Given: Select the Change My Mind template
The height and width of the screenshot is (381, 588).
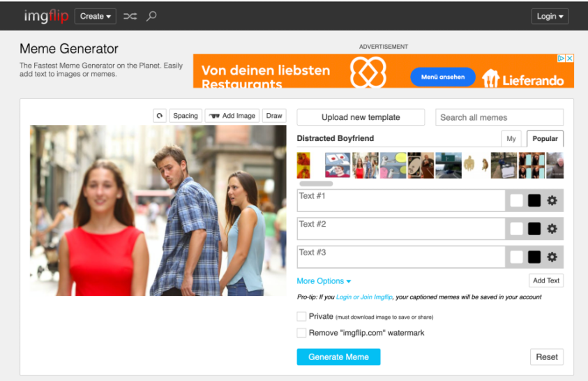Looking at the screenshot, I should click(504, 165).
